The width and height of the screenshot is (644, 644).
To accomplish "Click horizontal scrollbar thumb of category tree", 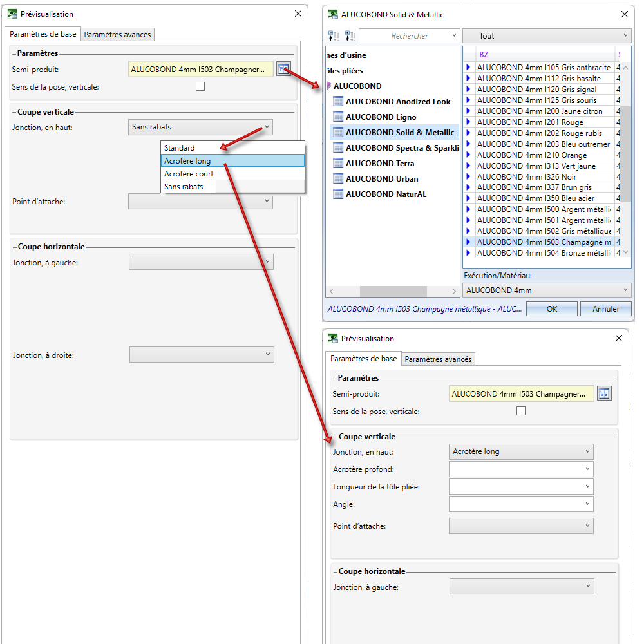I will tap(393, 291).
